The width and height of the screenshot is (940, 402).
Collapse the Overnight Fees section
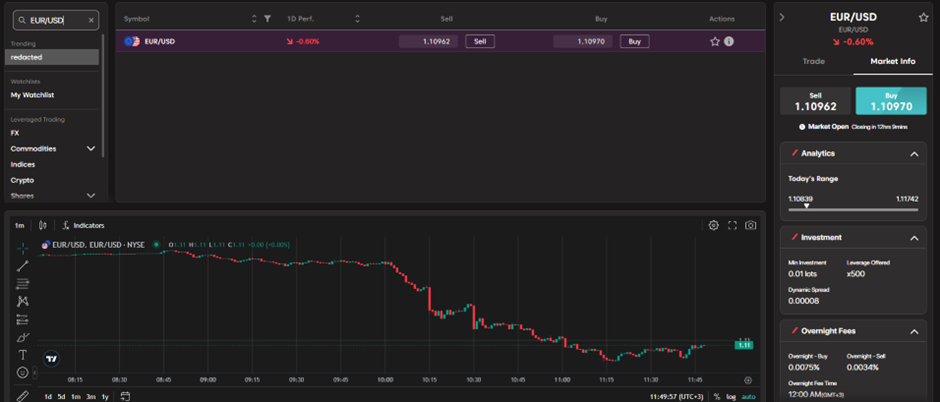914,331
